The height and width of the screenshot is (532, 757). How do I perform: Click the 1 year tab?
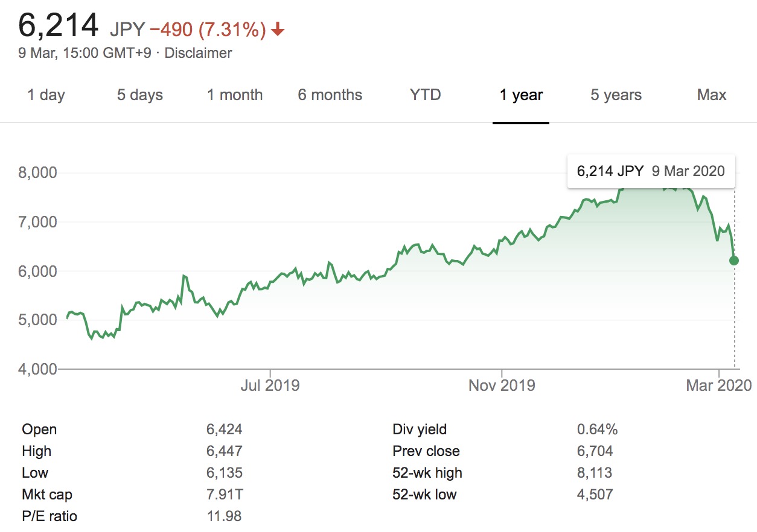(521, 95)
